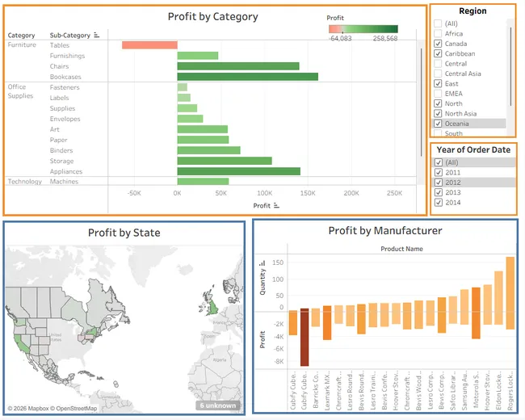Click the sort icon above the Quantity axis label
Image resolution: width=525 pixels, height=420 pixels.
point(262,263)
